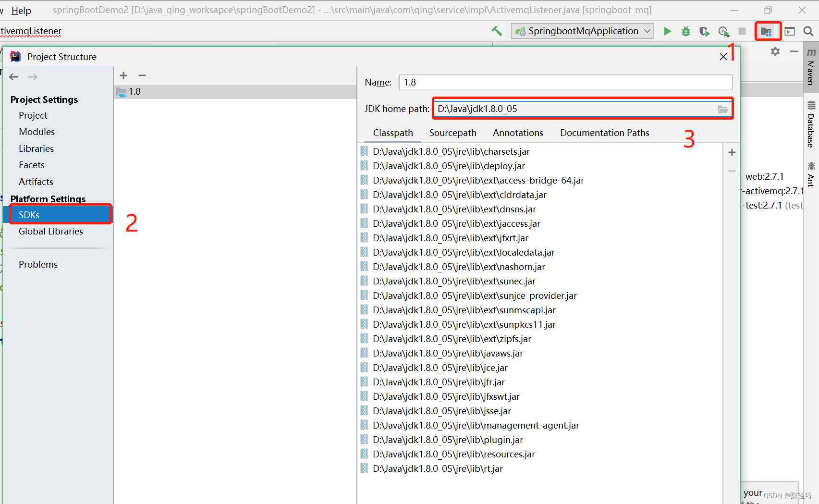Switch to the Documentation Paths tab
819x504 pixels.
(604, 133)
